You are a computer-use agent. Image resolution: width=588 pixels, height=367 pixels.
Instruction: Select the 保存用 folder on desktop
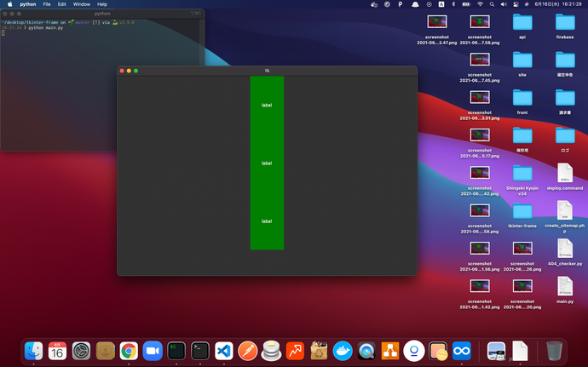pyautogui.click(x=522, y=135)
